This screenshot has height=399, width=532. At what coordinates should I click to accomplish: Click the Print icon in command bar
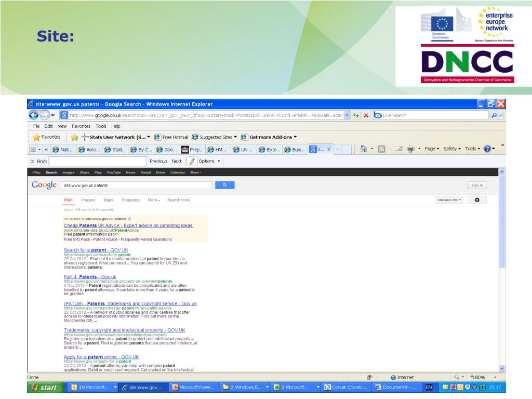pos(410,149)
